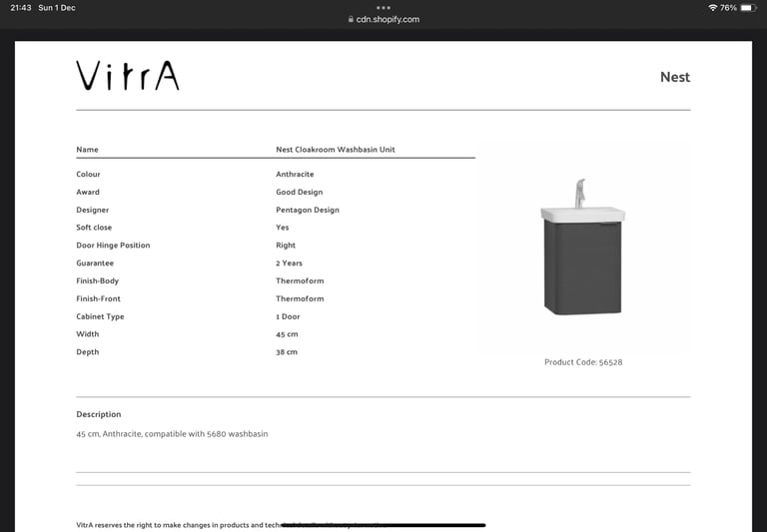This screenshot has height=532, width=767.
Task: Select the Colour label
Action: 88,174
